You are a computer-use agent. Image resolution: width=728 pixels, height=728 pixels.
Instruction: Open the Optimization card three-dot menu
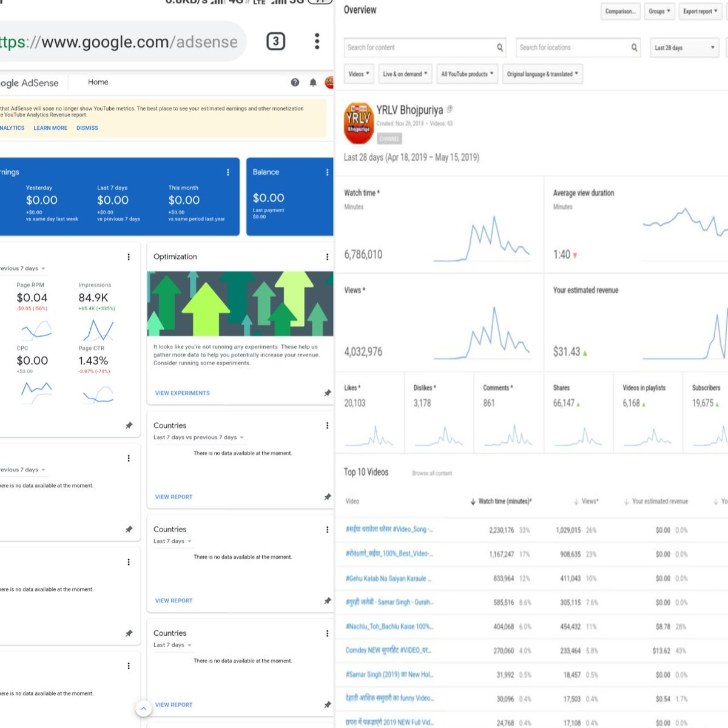click(327, 257)
